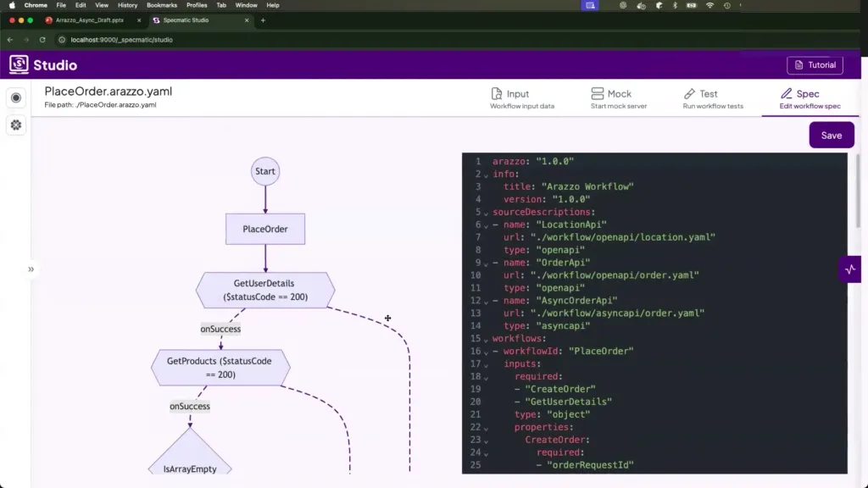Screen dimensions: 868x488
Task: Click the Input tab document icon
Action: [497, 94]
